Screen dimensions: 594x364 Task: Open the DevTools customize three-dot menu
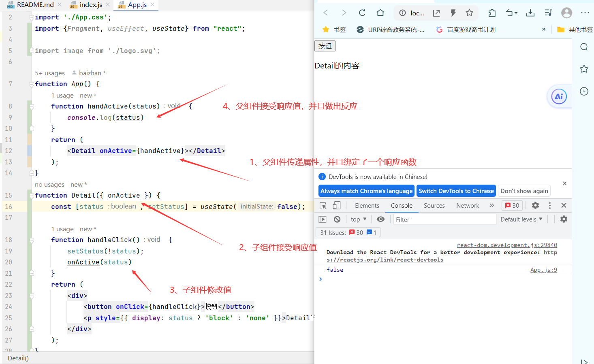click(549, 205)
